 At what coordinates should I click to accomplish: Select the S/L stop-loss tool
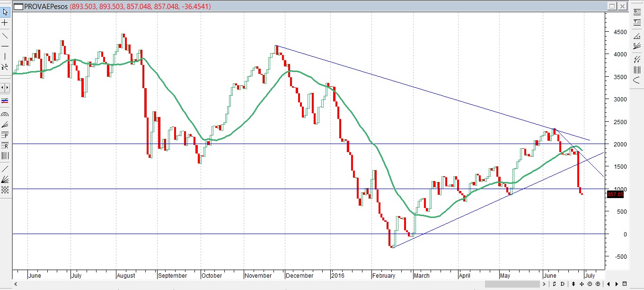5,67
